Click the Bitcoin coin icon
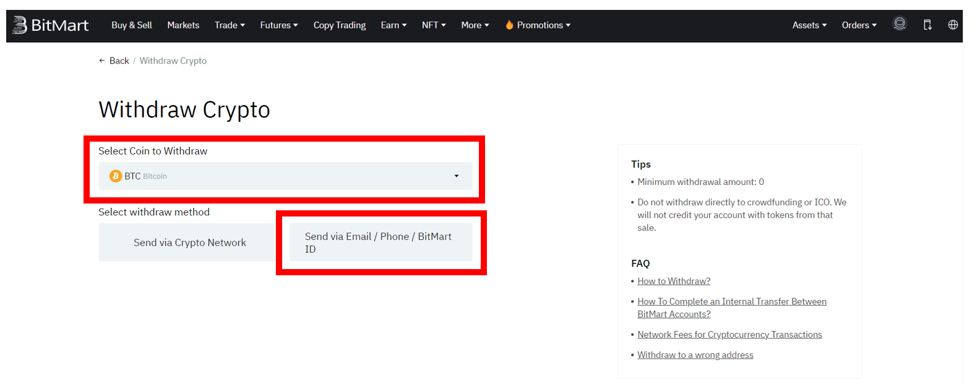980x386 pixels. click(x=116, y=176)
